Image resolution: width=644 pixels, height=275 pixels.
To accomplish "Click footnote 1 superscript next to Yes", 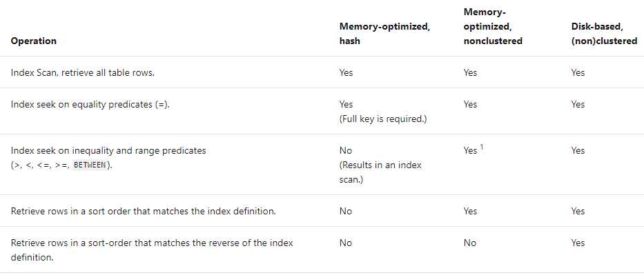I will click(x=481, y=147).
